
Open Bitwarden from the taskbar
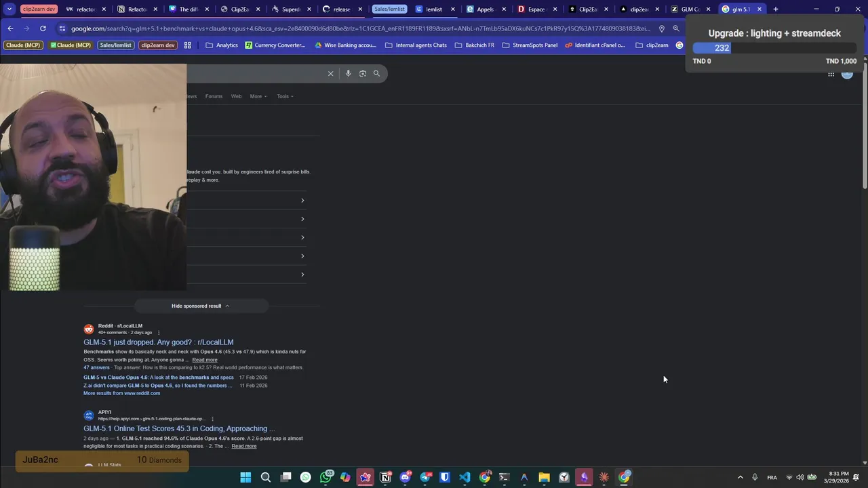(445, 477)
